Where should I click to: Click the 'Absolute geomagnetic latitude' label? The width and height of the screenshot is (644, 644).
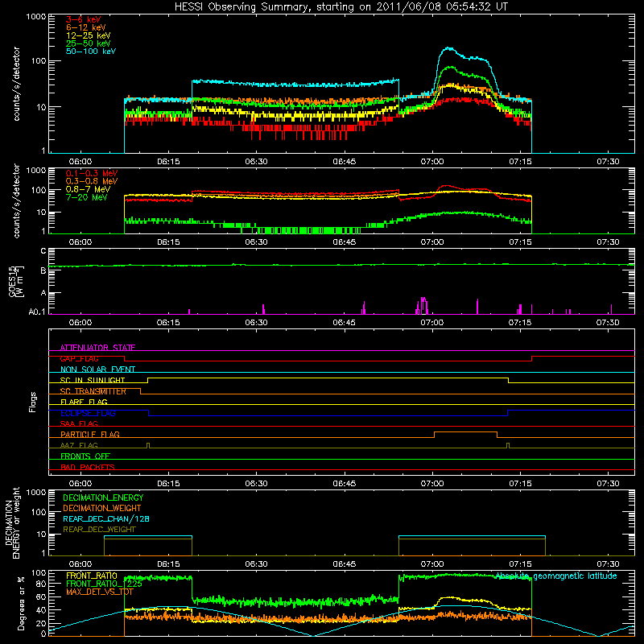point(556,576)
